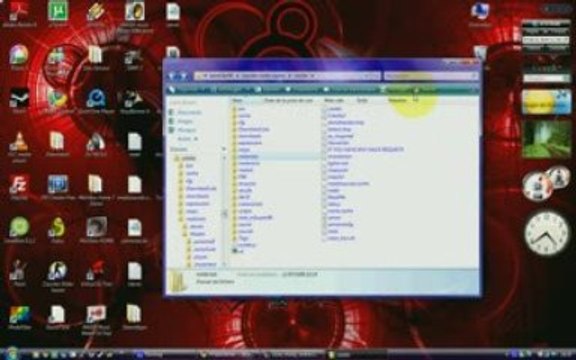Click the Explorer address bar path
576x360 pixels.
[287, 76]
